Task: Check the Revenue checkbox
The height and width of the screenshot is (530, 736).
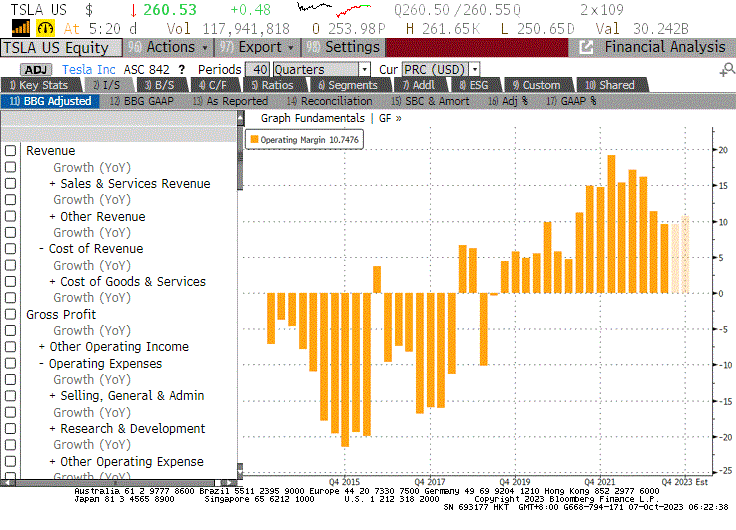Action: click(x=10, y=151)
